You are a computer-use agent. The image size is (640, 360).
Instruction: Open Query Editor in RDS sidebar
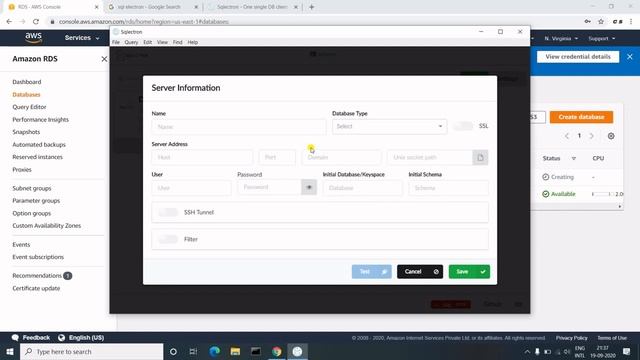click(29, 107)
